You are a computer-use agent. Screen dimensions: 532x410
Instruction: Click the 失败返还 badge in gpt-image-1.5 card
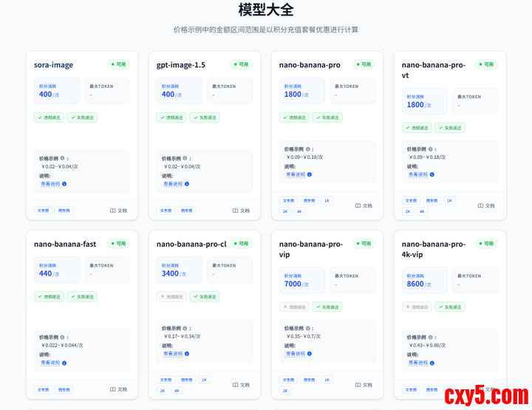point(205,117)
